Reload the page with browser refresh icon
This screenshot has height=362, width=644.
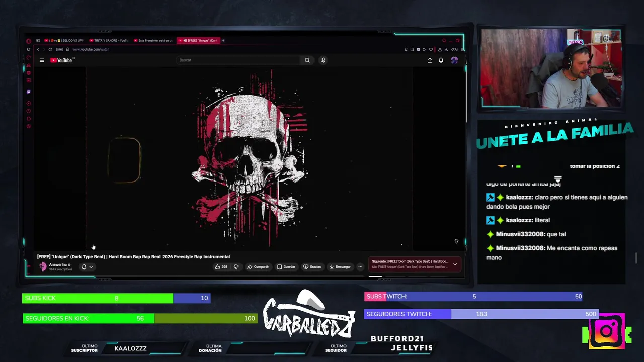pos(50,49)
